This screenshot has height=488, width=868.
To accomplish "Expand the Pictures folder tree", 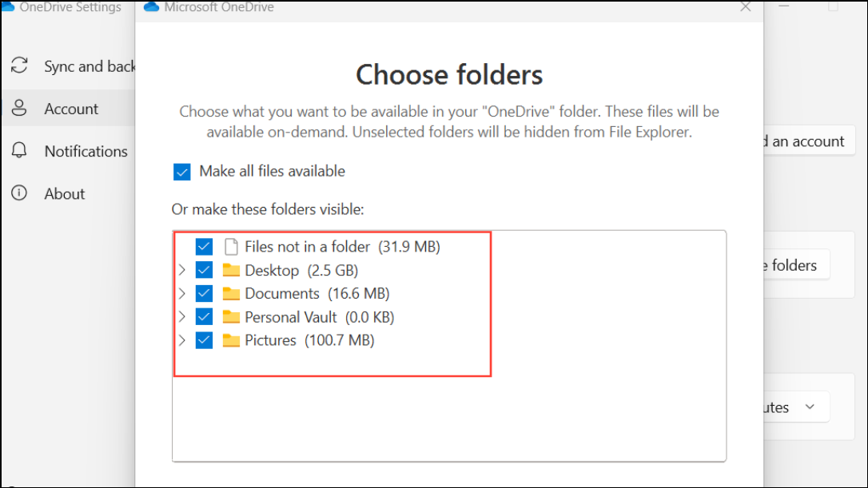I will point(182,339).
